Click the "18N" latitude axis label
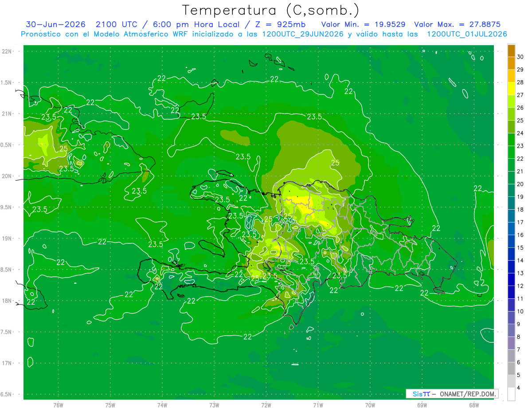The height and width of the screenshot is (411, 532). pos(7,301)
